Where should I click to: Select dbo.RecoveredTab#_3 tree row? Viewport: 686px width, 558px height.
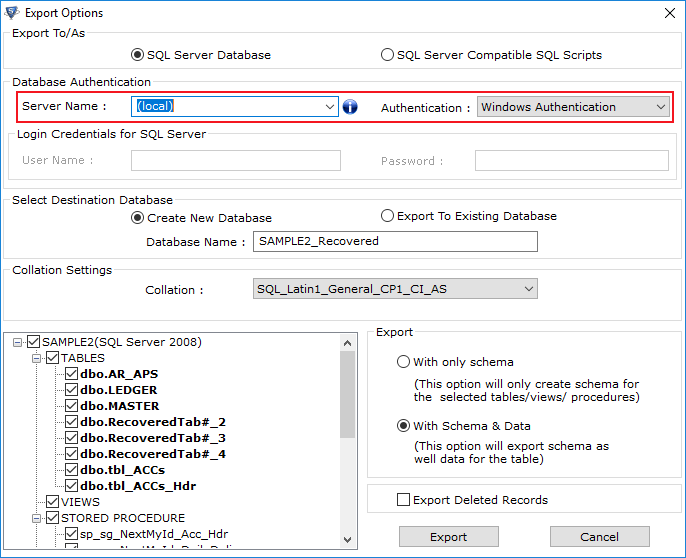[x=153, y=438]
